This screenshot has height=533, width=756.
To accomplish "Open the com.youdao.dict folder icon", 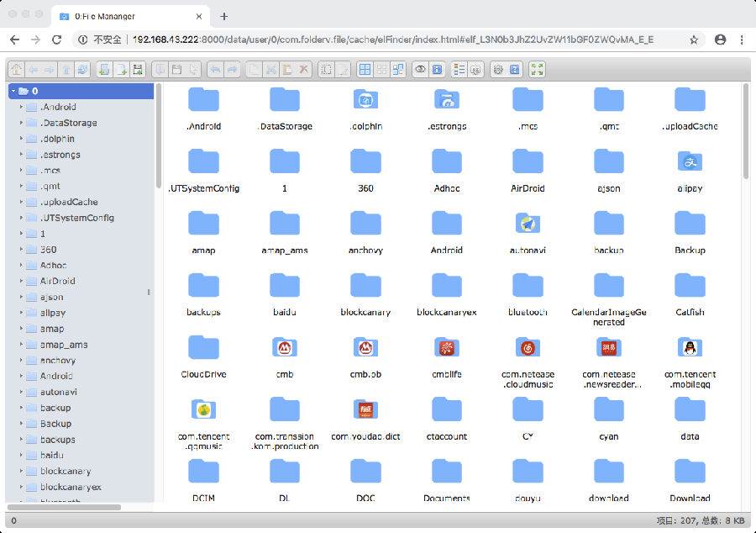I will click(365, 409).
